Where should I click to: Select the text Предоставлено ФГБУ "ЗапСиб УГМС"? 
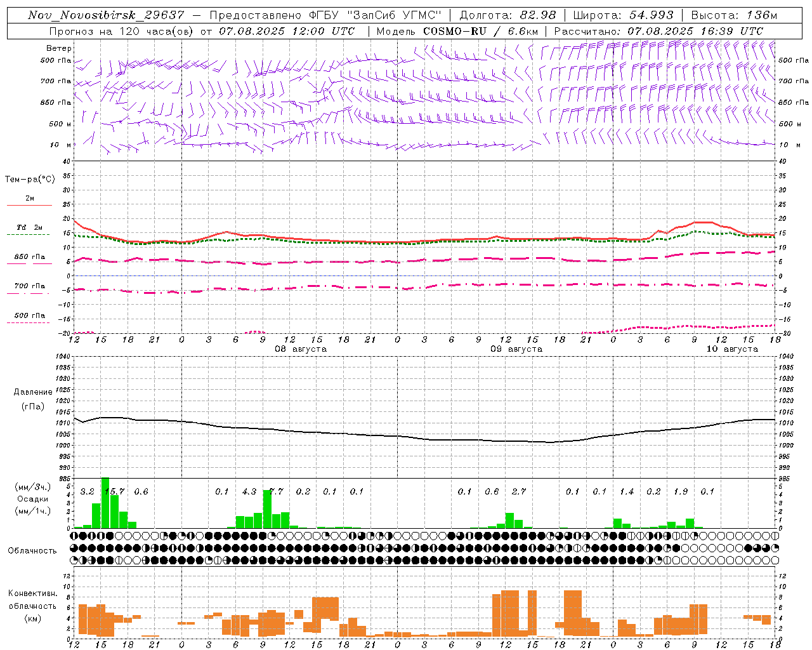[325, 15]
